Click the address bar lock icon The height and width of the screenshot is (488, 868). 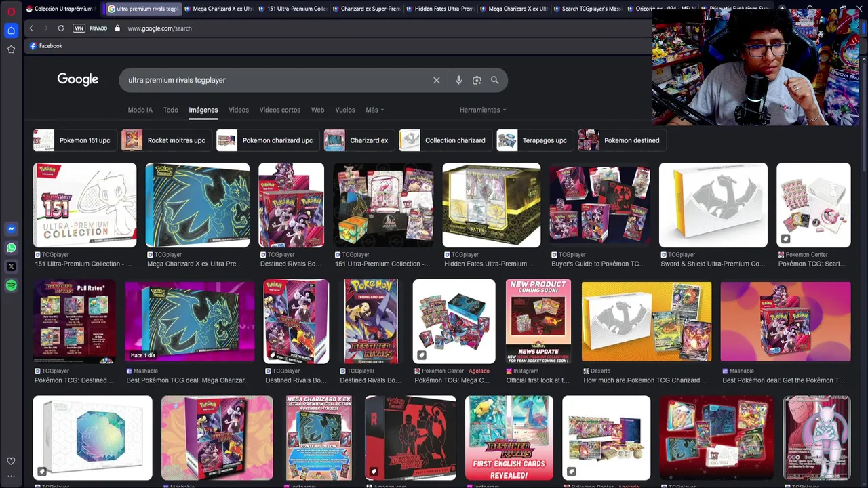pyautogui.click(x=117, y=28)
